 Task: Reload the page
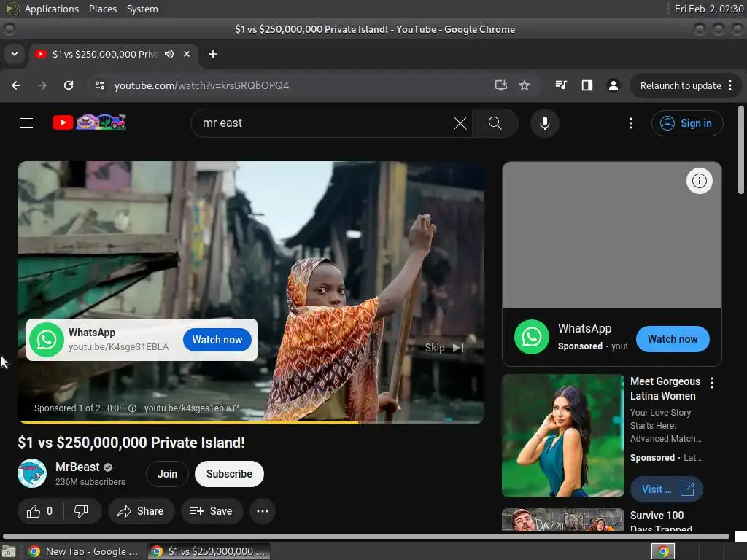[69, 85]
